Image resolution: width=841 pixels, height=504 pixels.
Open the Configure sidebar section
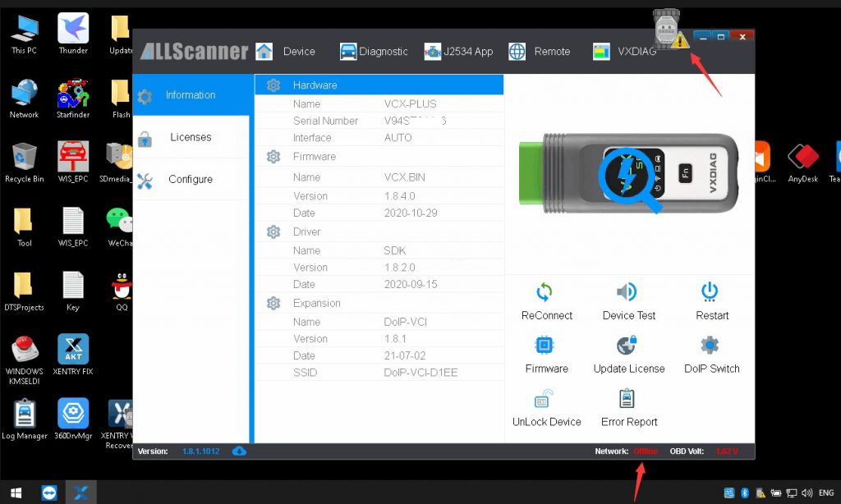point(191,180)
